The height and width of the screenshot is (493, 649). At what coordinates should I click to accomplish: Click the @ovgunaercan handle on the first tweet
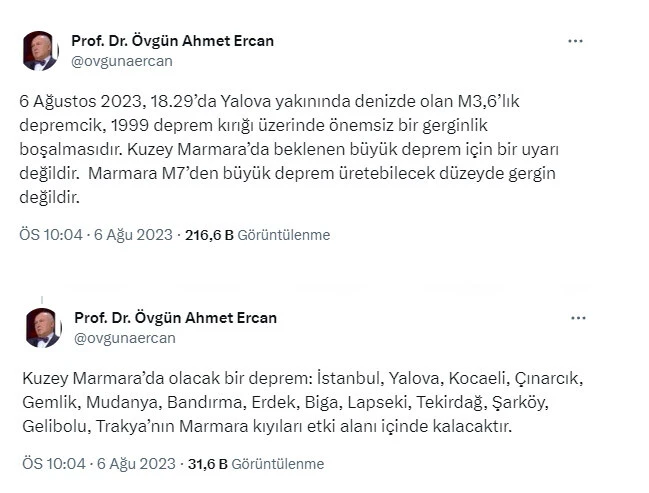(x=121, y=61)
